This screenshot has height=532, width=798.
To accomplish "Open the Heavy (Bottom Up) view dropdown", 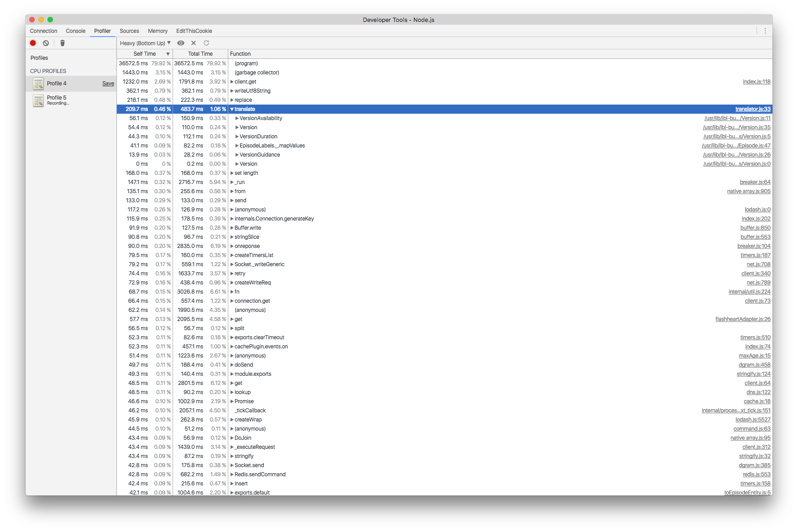I will tap(145, 43).
